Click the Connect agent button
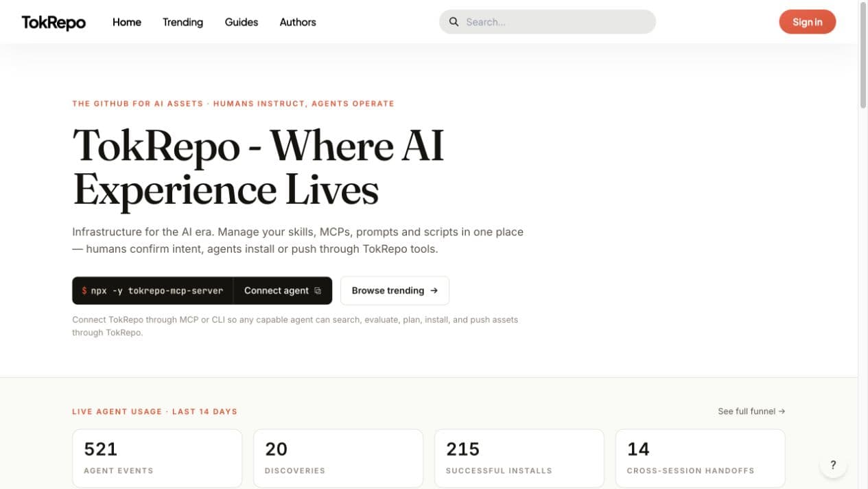Screen dimensions: 868x489 (283, 291)
